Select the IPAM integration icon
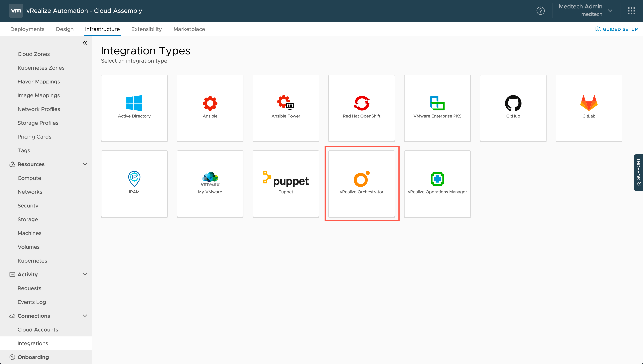 pyautogui.click(x=134, y=179)
